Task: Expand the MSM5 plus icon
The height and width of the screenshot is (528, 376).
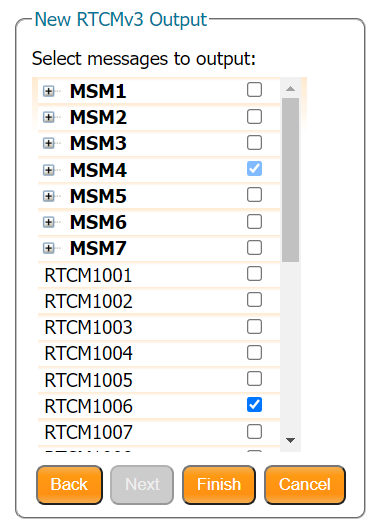Action: pos(48,196)
